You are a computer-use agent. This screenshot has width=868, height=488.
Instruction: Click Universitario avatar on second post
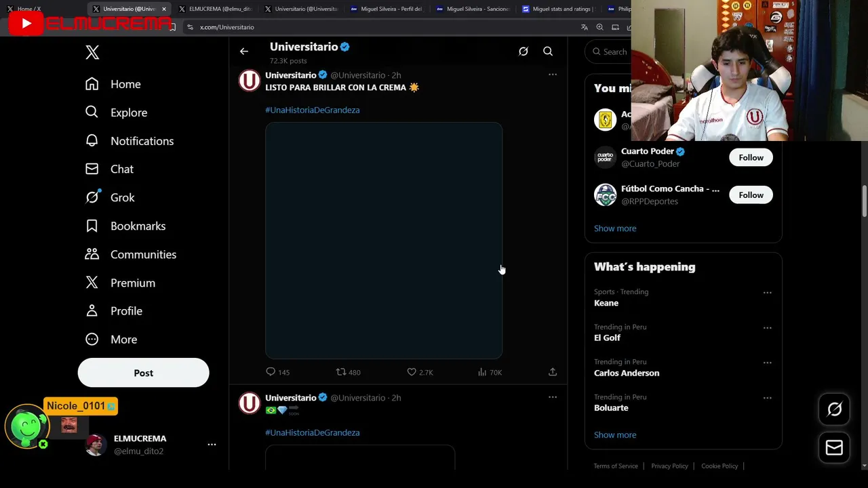(250, 403)
